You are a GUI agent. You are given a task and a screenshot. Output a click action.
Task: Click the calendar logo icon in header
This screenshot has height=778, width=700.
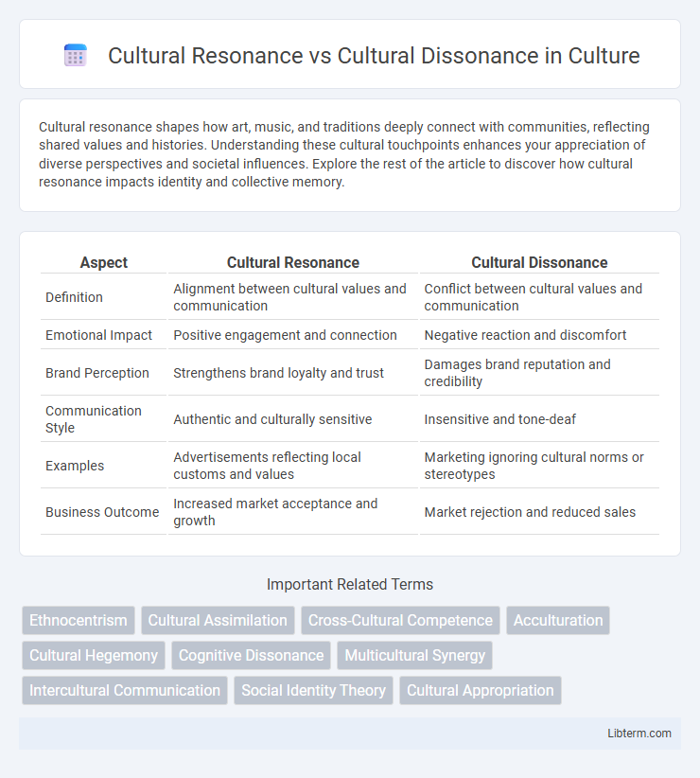pos(76,55)
